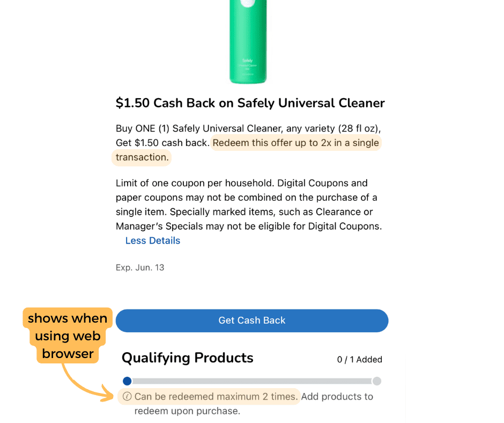Collapse the offer with Less Details
The width and height of the screenshot is (504, 423).
pos(153,240)
